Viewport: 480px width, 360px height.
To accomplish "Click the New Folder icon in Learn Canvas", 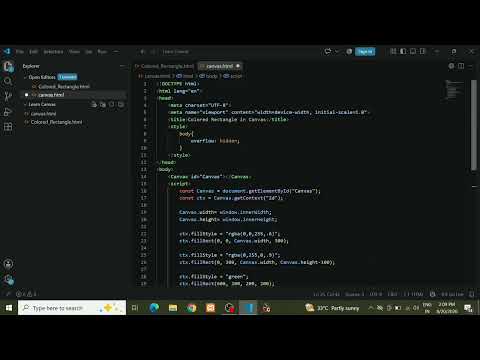I will [x=103, y=105].
